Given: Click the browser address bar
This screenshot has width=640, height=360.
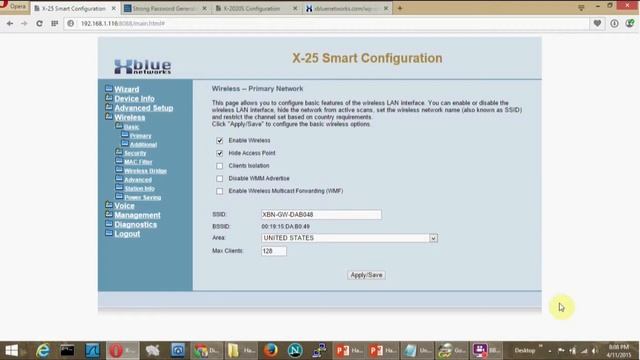Looking at the screenshot, I should tap(327, 24).
